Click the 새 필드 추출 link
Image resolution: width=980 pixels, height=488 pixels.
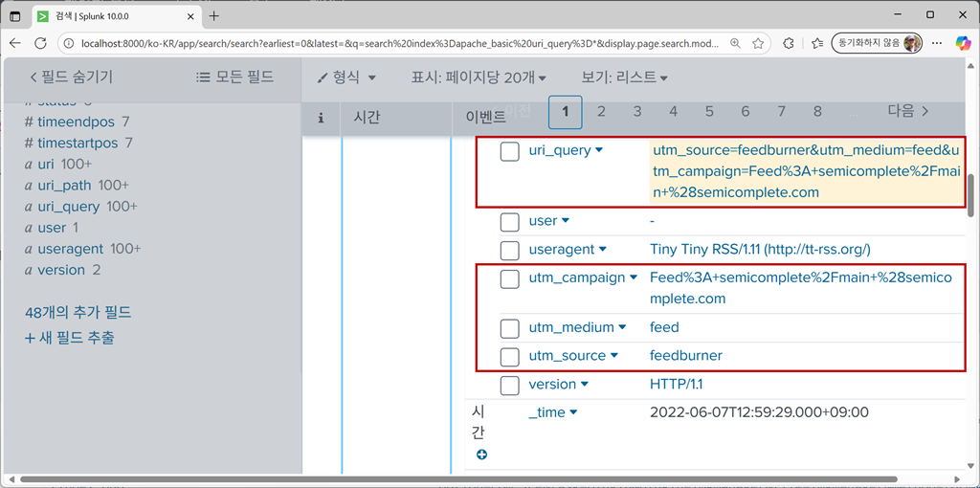point(70,337)
